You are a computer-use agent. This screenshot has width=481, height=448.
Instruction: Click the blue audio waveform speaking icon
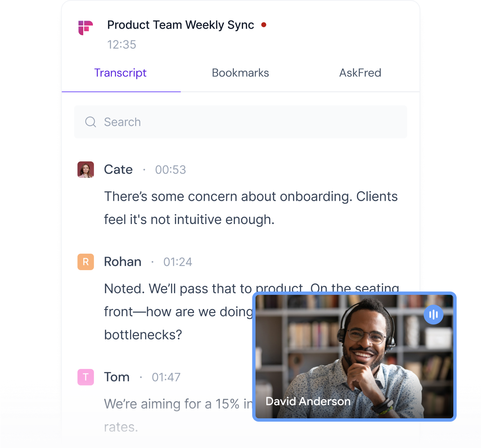(433, 314)
